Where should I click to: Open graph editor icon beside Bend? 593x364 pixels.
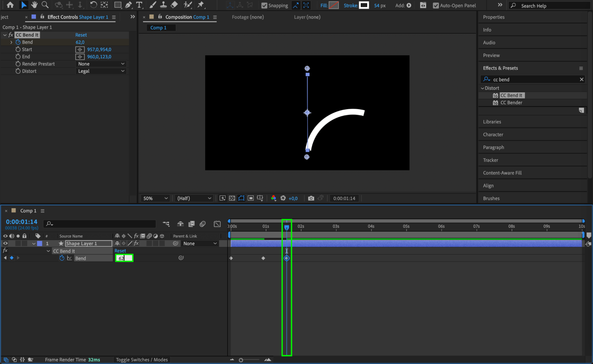[69, 258]
